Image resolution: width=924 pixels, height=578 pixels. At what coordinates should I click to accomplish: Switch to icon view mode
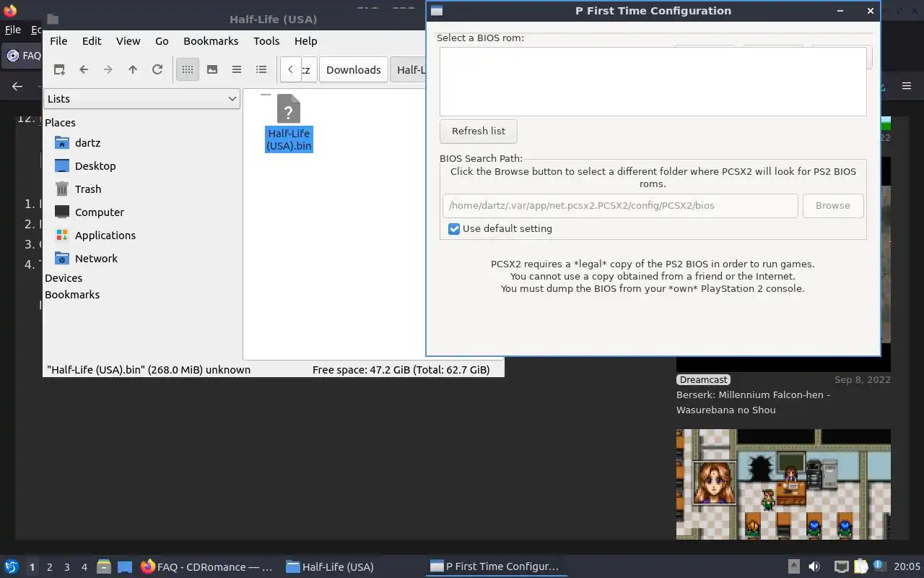coord(188,69)
